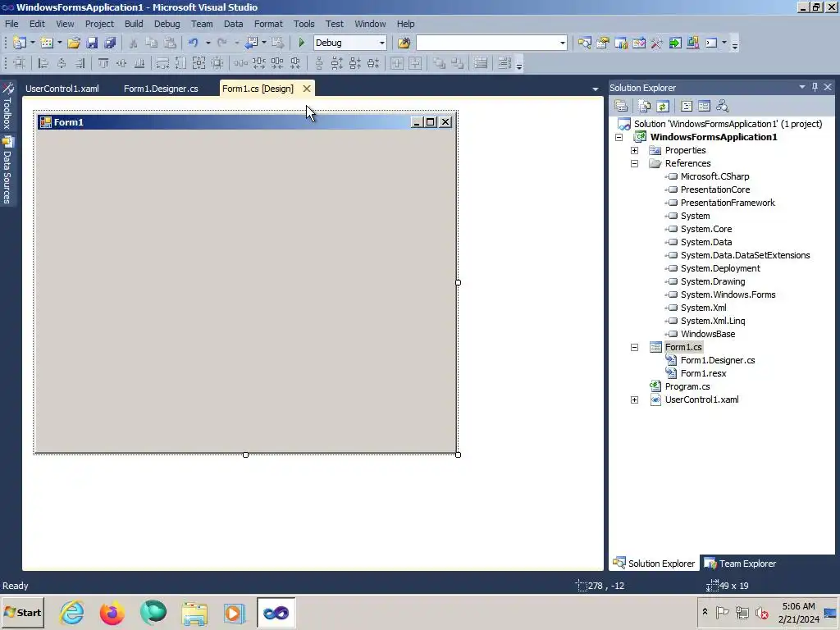Save the current file with floppy icon
Viewport: 840px width, 630px height.
point(92,43)
